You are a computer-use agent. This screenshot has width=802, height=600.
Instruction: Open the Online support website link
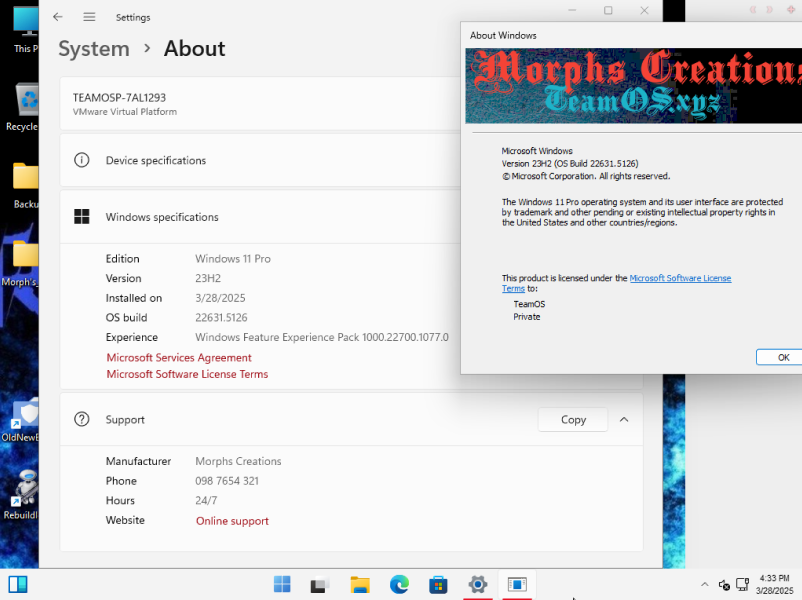(232, 521)
